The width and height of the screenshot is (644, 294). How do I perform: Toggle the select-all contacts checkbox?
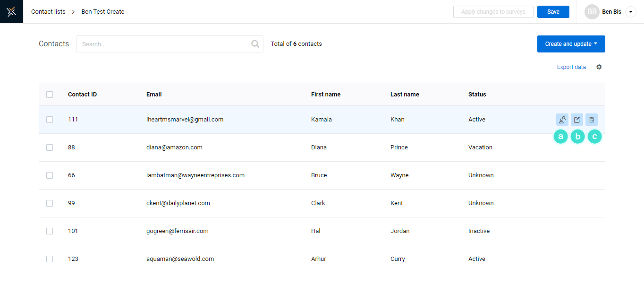point(50,95)
